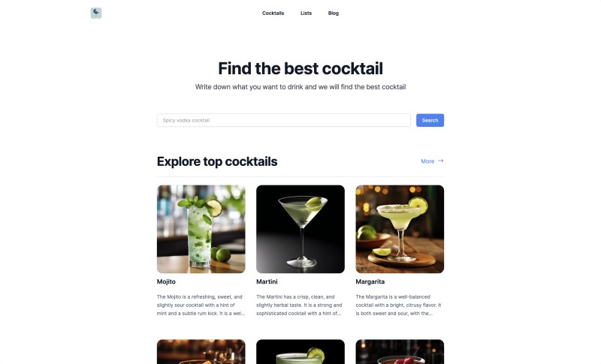Open the Lists nav item
The image size is (601, 364).
click(x=306, y=13)
